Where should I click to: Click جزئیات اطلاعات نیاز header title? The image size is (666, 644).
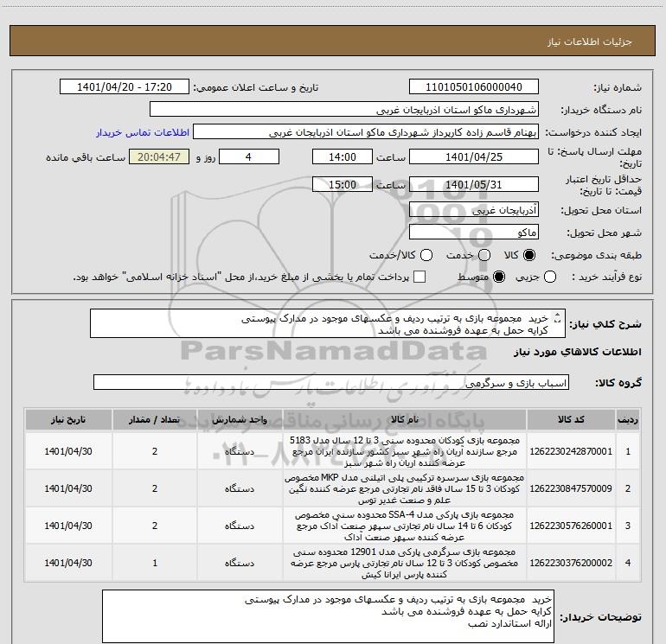pos(590,41)
